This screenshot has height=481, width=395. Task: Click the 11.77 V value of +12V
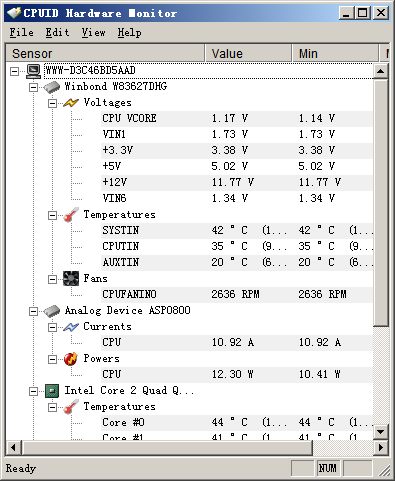(233, 182)
